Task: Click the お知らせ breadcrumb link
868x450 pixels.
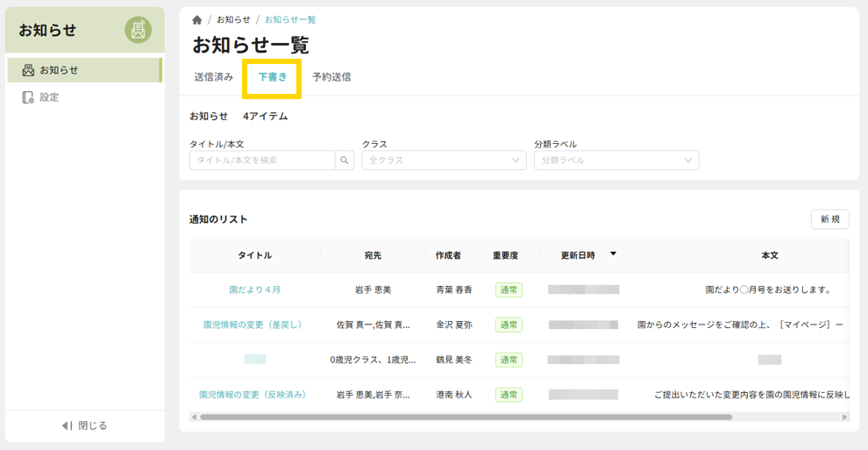Action: coord(233,20)
